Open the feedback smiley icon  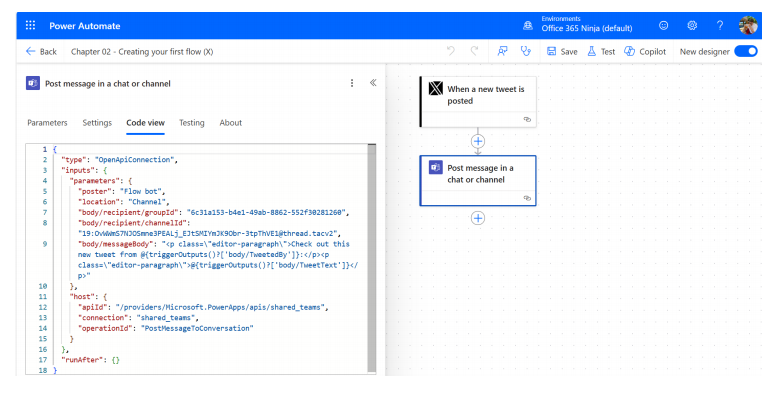click(x=664, y=25)
